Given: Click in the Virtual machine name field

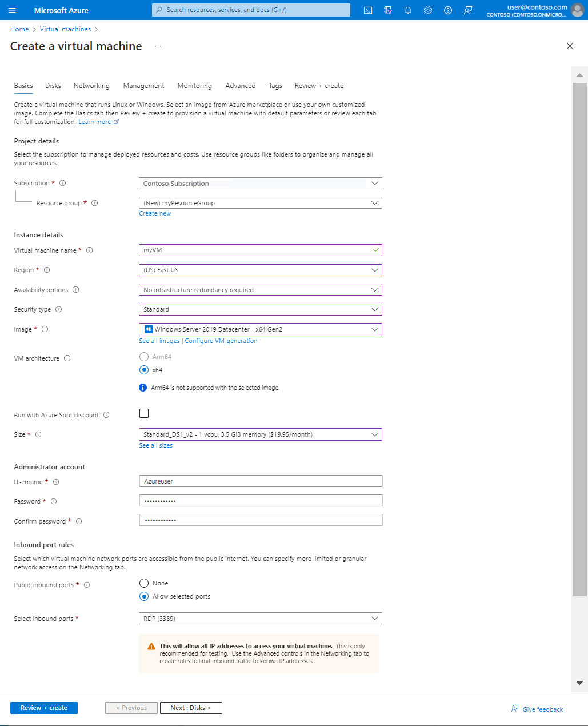Looking at the screenshot, I should tap(261, 250).
